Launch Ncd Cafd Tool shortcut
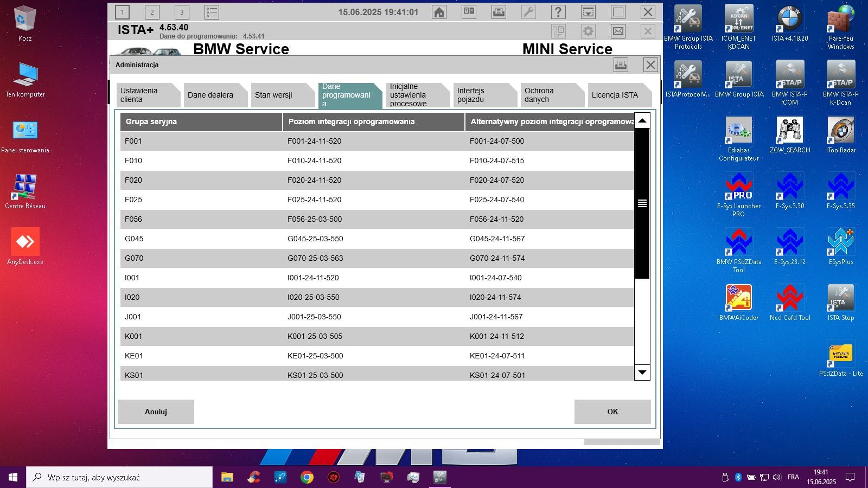This screenshot has width=868, height=488. pyautogui.click(x=790, y=303)
